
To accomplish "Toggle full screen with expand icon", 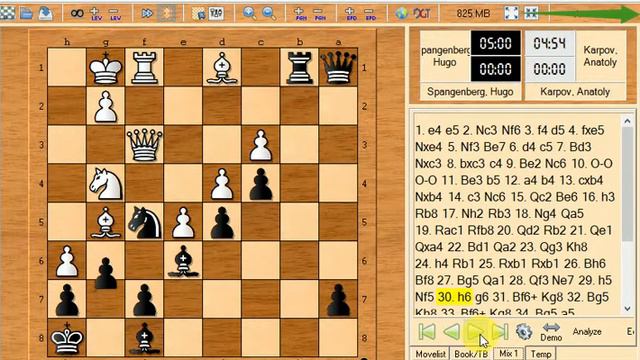I will tap(511, 13).
